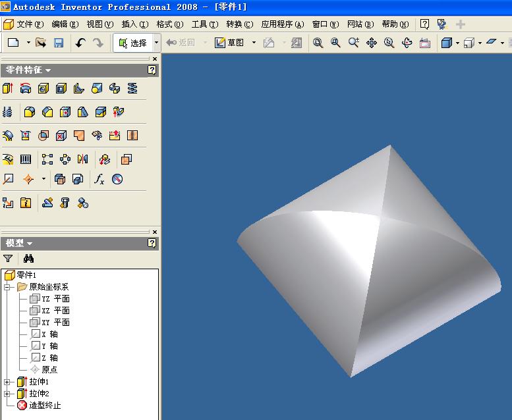Viewport: 512px width, 420px height.
Task: Select the X 轴 tree item
Action: (x=44, y=334)
